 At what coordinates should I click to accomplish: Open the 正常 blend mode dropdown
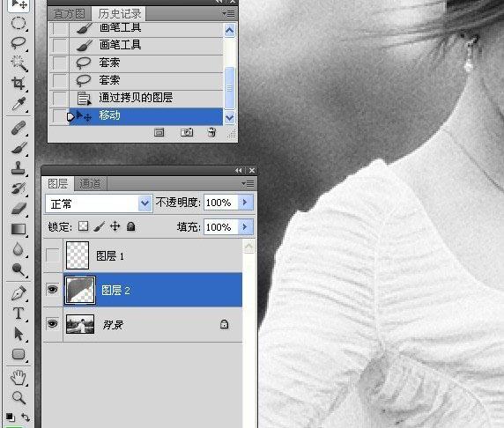point(99,203)
